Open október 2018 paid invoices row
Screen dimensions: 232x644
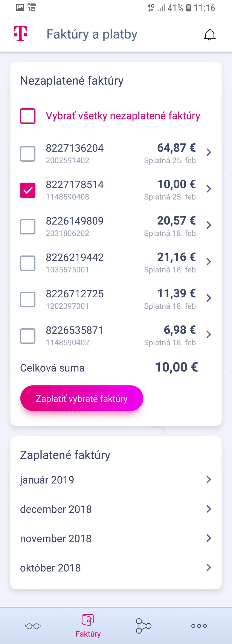point(116,568)
